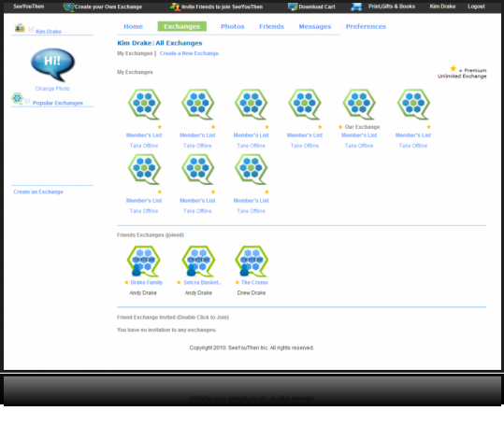Click the Download Cart monitor icon
This screenshot has height=439, width=504.
pyautogui.click(x=292, y=7)
